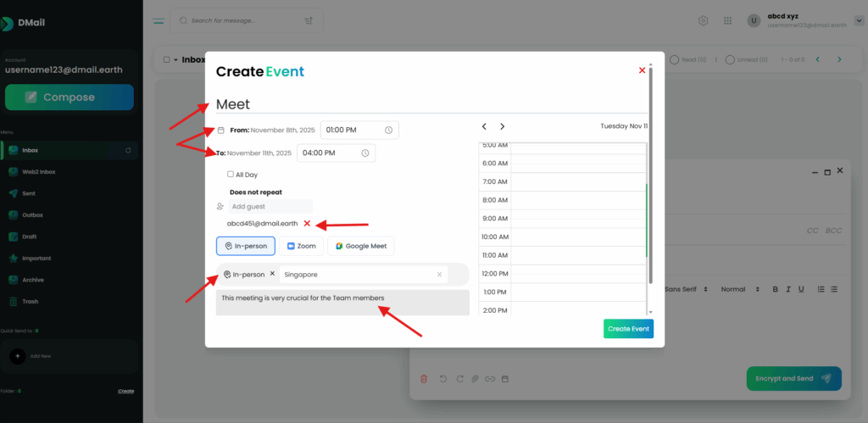Remove the In-person location tag
868x423 pixels.
[272, 275]
